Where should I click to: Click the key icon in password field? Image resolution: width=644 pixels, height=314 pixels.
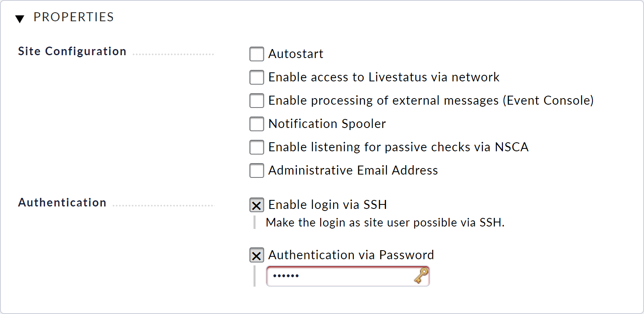pyautogui.click(x=421, y=275)
